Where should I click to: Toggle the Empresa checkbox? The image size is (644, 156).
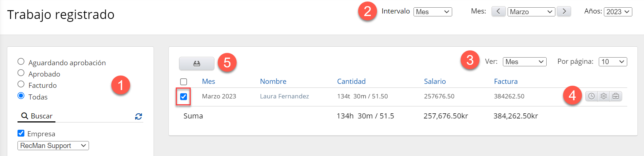tap(21, 133)
